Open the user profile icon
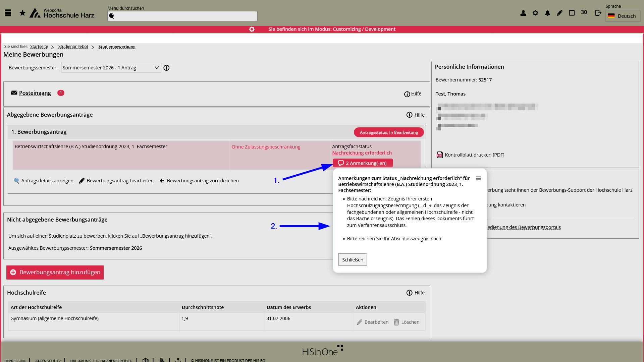This screenshot has height=362, width=644. [523, 13]
